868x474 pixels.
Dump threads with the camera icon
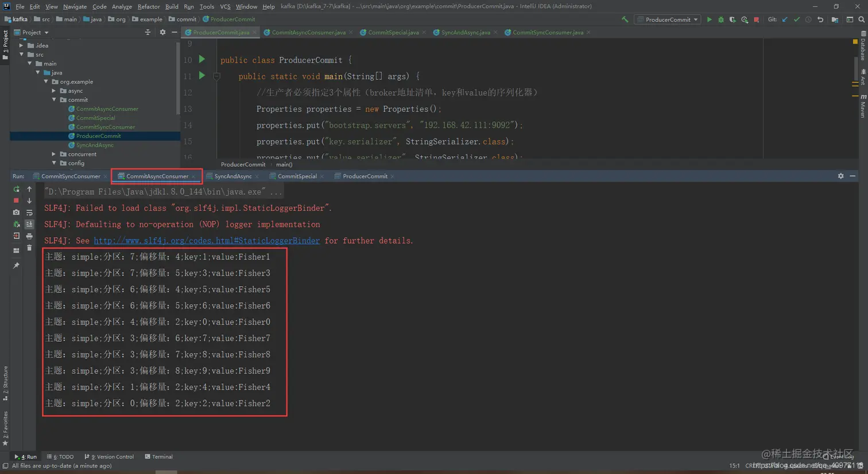point(16,213)
